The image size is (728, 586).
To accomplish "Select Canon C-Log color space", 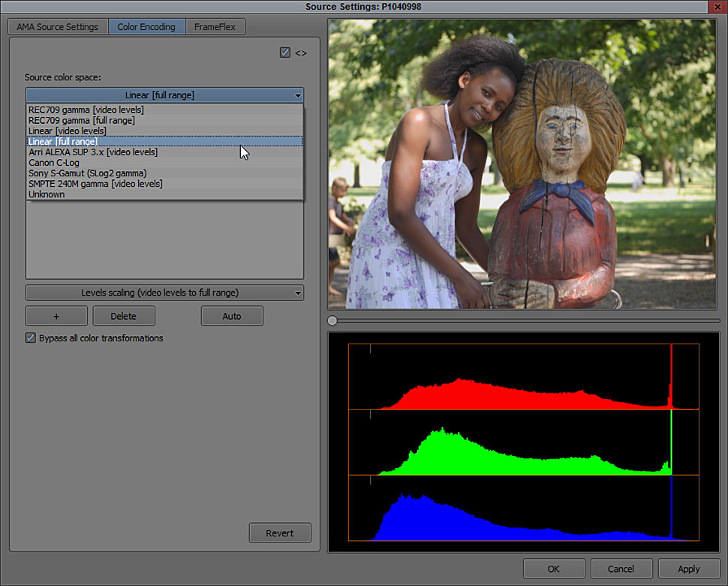I will point(54,162).
